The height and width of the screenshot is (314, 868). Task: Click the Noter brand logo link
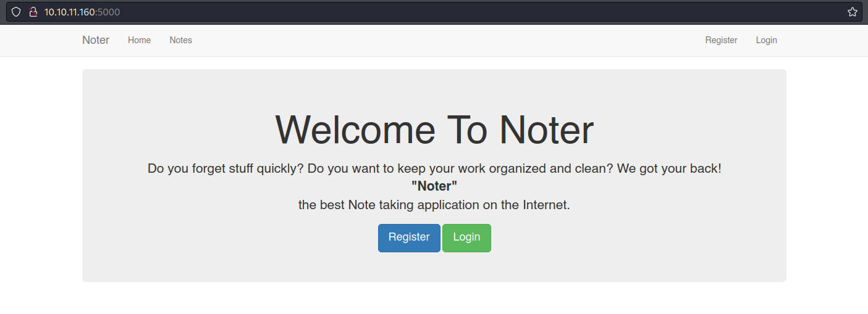coord(96,40)
